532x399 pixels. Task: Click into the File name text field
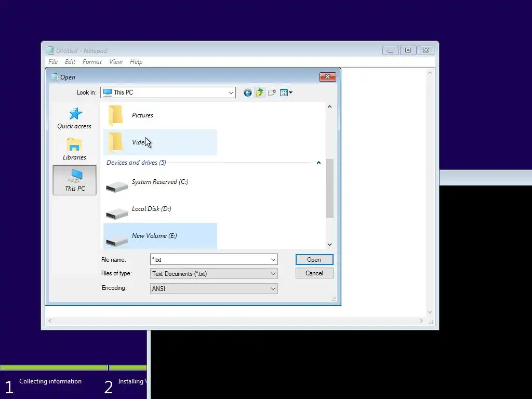[x=210, y=260]
